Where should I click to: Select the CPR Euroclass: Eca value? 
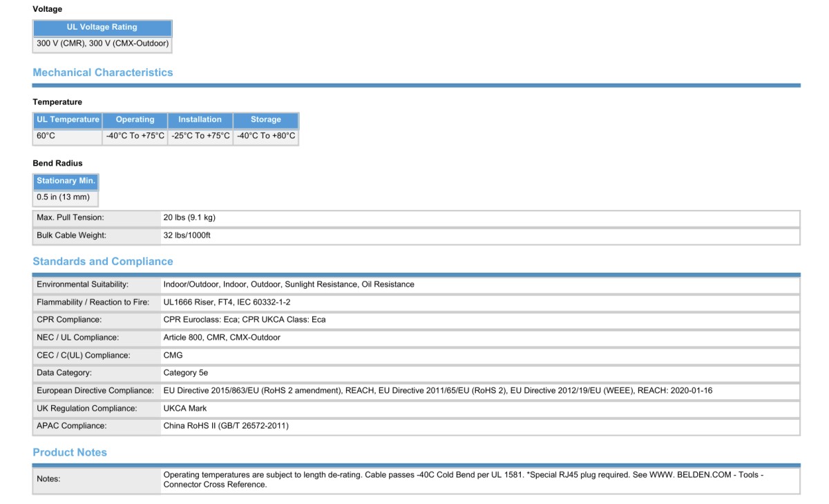click(245, 320)
